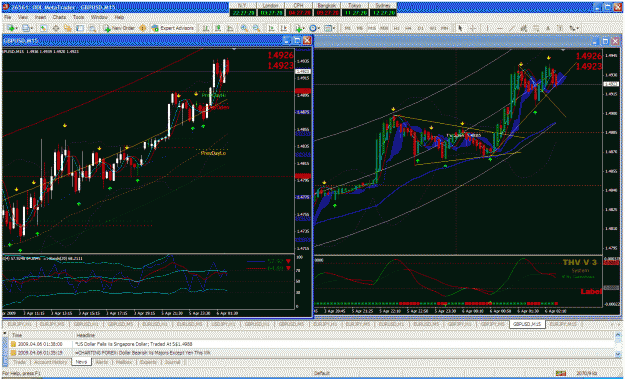Select the Cursor arrow tool
Screen dimensions: 625x379
(x=460, y=28)
